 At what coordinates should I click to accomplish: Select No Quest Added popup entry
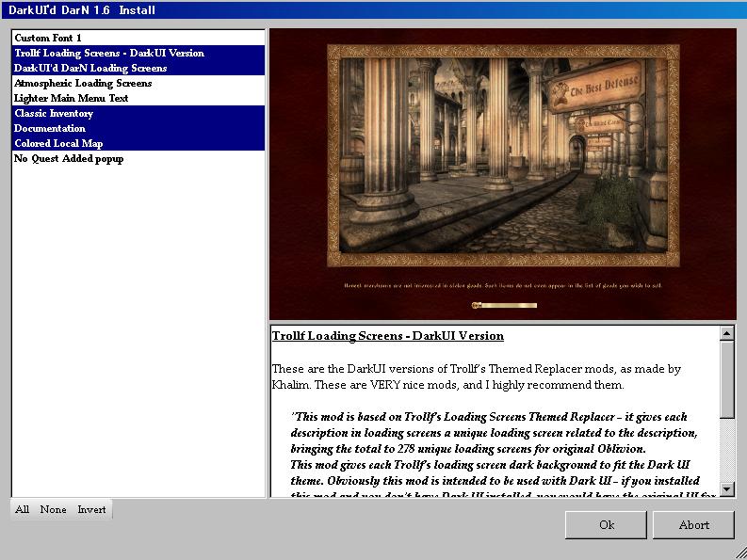point(138,158)
